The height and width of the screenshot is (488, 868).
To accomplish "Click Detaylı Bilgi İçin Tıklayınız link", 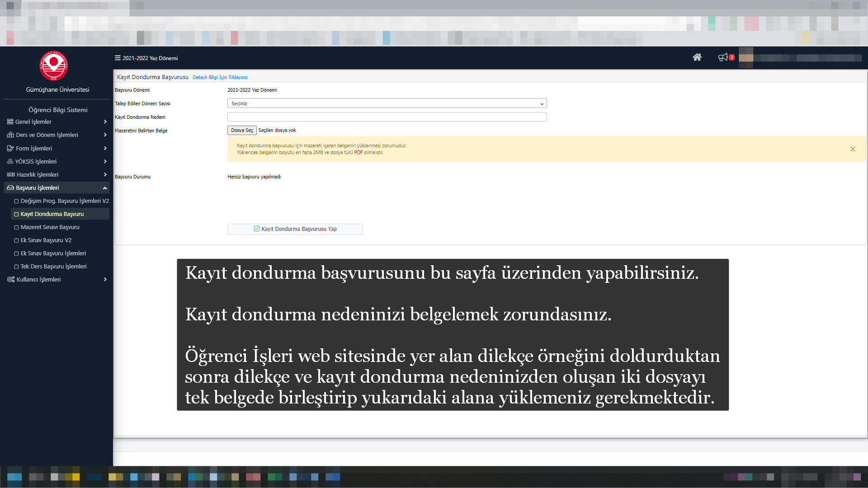I will click(x=220, y=78).
